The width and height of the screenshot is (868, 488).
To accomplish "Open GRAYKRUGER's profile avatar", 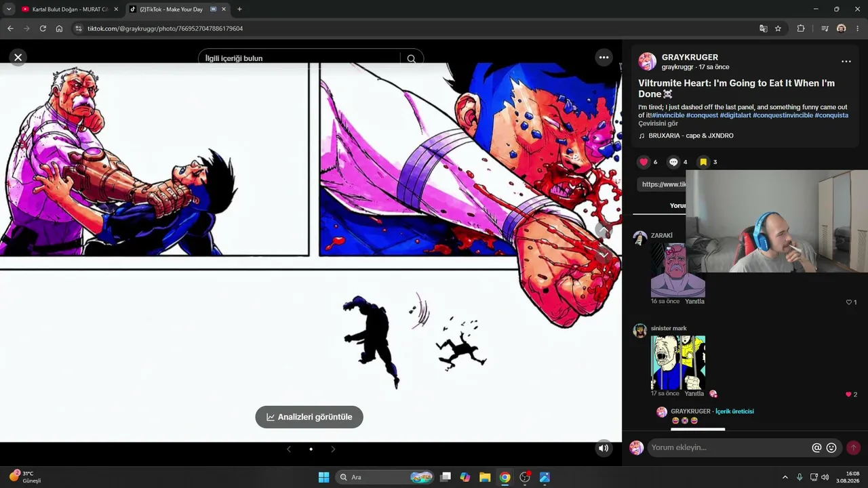I will pyautogui.click(x=647, y=62).
